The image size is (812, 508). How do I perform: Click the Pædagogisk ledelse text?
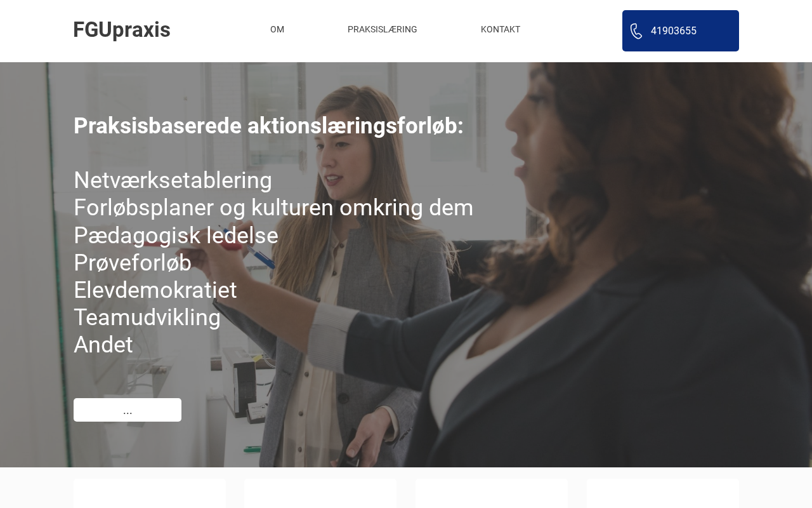coord(176,236)
